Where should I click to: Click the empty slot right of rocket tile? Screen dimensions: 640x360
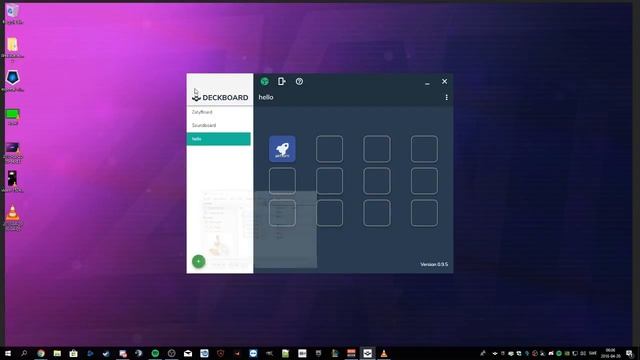(329, 149)
